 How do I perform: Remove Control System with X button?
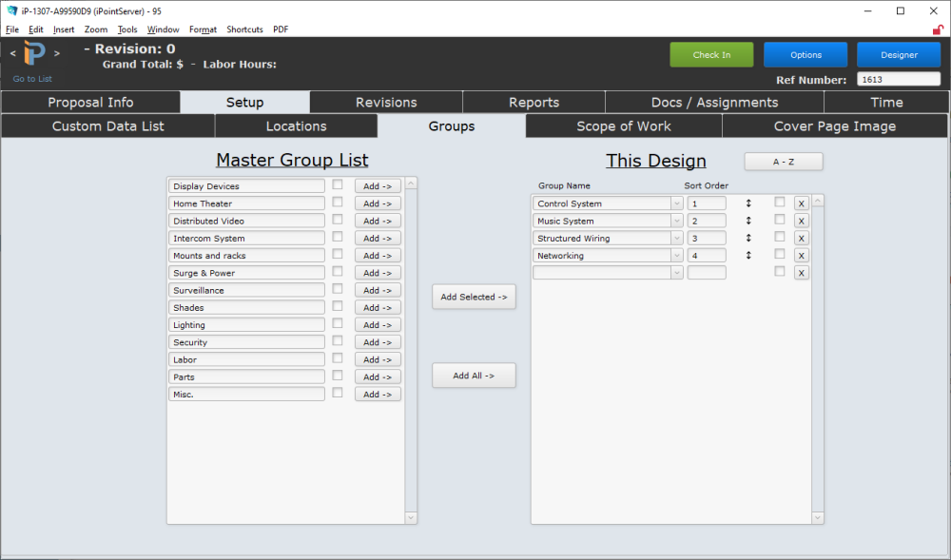tap(801, 203)
